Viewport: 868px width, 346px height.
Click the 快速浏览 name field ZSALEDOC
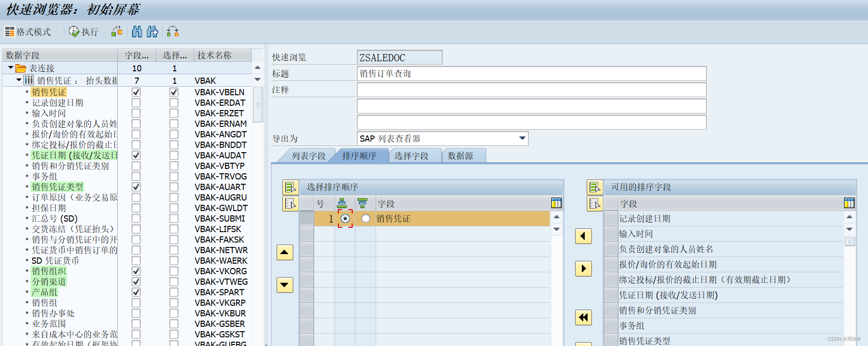(x=400, y=57)
